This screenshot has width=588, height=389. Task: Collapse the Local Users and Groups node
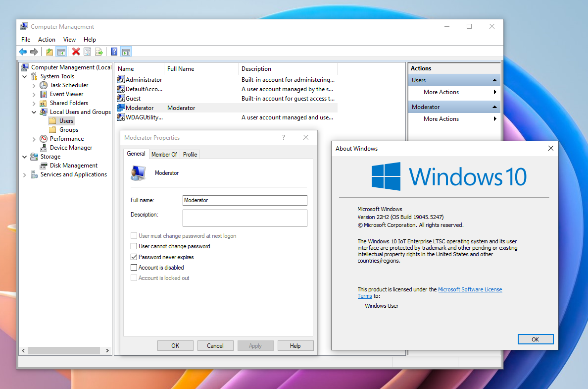[34, 112]
